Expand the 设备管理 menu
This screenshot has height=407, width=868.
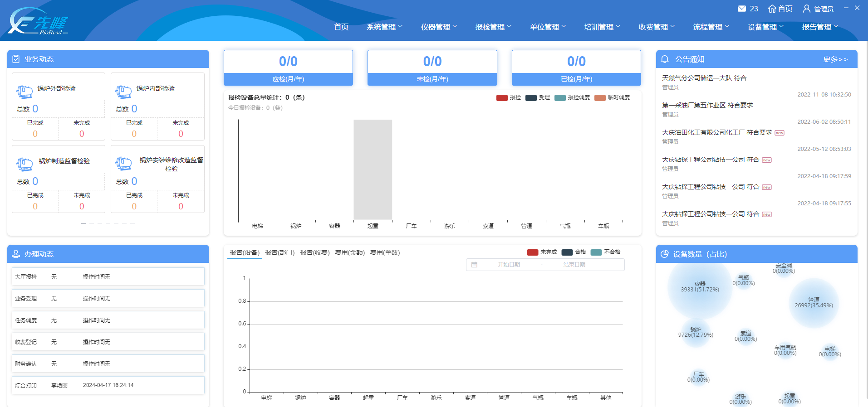pyautogui.click(x=765, y=27)
